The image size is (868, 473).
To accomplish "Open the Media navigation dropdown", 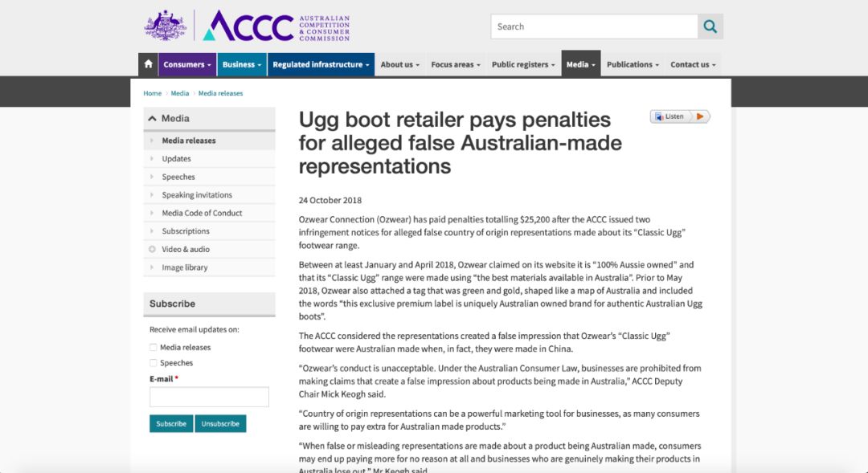I will (581, 64).
